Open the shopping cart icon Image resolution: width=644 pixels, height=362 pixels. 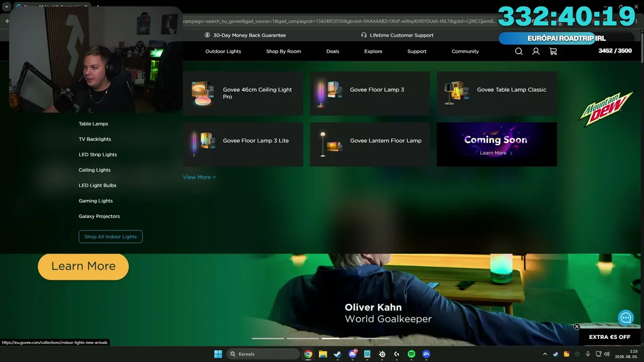(553, 51)
